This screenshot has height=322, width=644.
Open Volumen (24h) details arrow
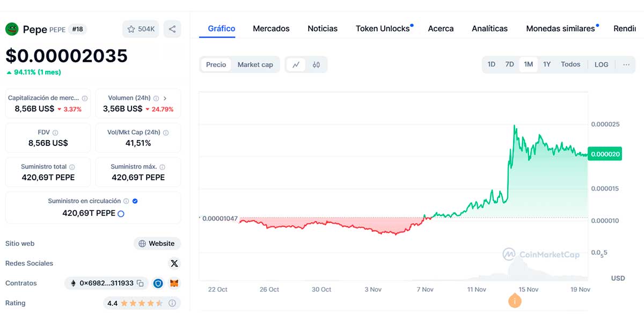point(165,98)
